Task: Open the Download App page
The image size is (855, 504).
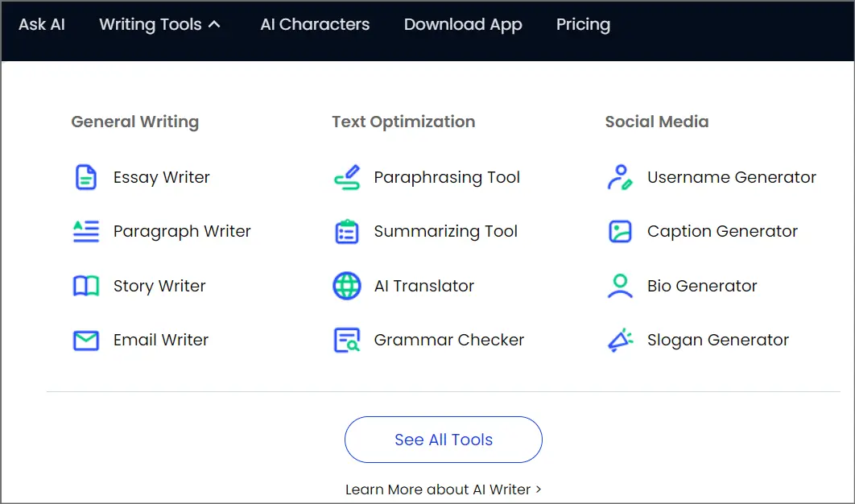Action: [463, 24]
